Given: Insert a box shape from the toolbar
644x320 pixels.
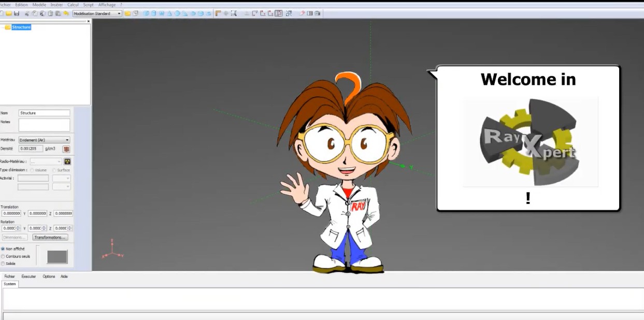Looking at the screenshot, I should [x=146, y=13].
